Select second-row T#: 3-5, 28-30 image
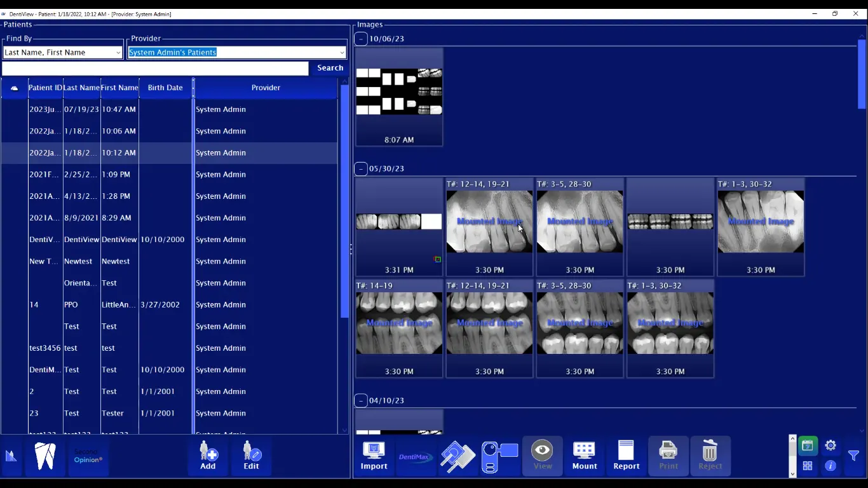 pos(580,329)
